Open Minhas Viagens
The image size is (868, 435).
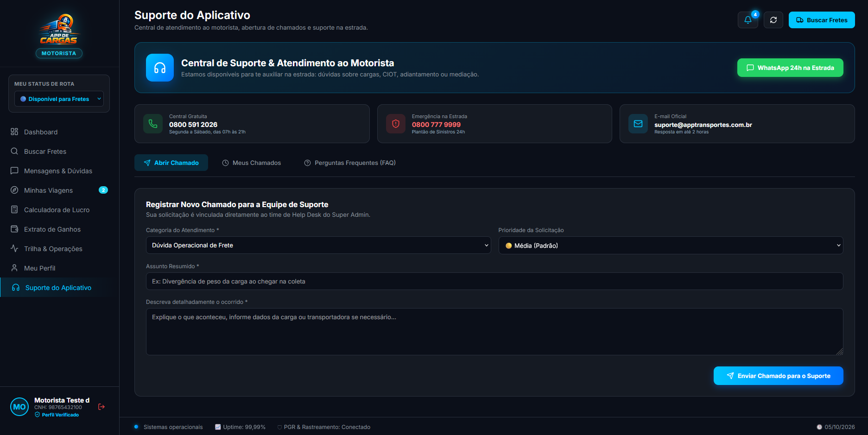pos(59,190)
